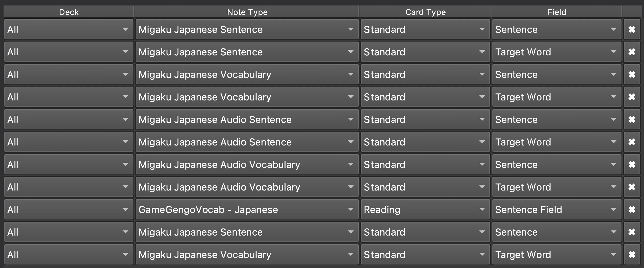
Task: Select the All deck dropdown in the last row
Action: pos(69,255)
